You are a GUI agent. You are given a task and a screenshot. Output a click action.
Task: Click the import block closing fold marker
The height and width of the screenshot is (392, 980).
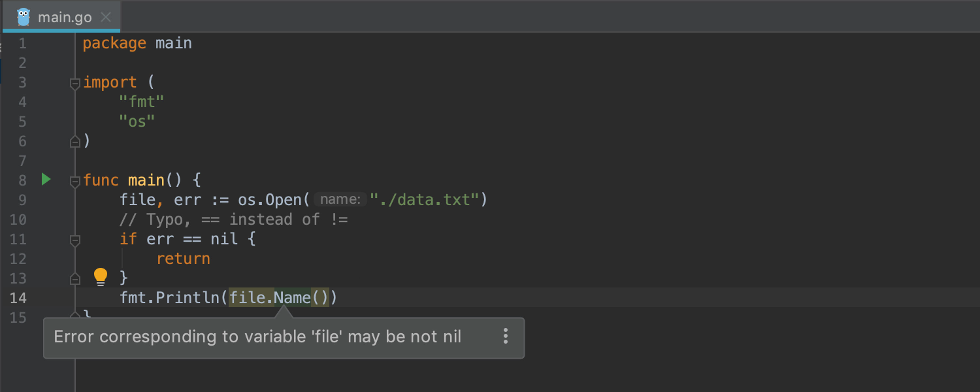(75, 141)
